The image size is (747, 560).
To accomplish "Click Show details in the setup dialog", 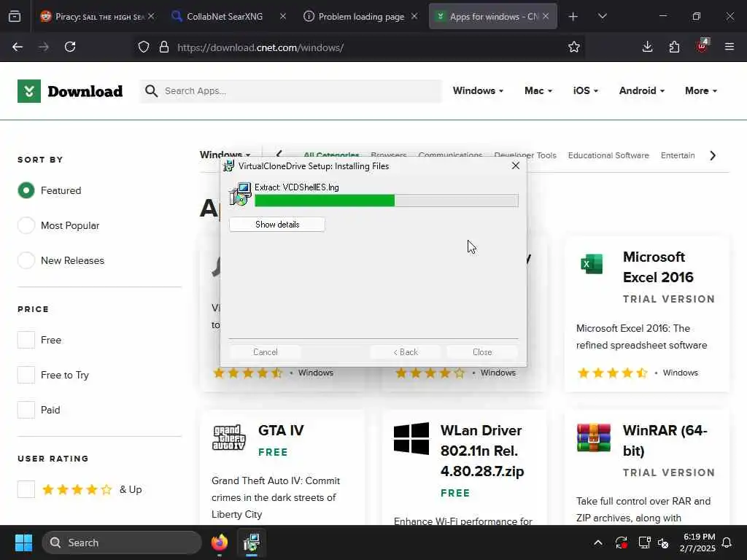I will pos(277,225).
